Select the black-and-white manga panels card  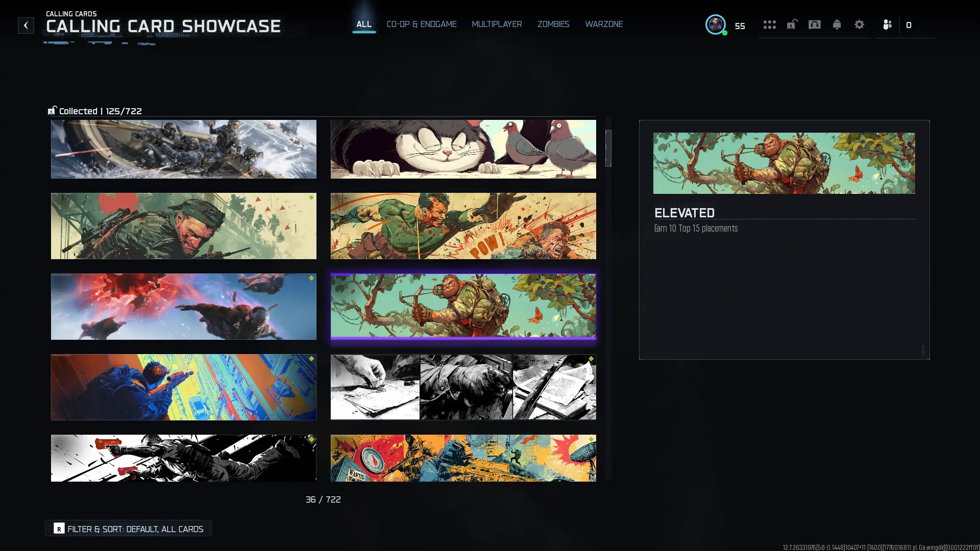click(x=463, y=387)
